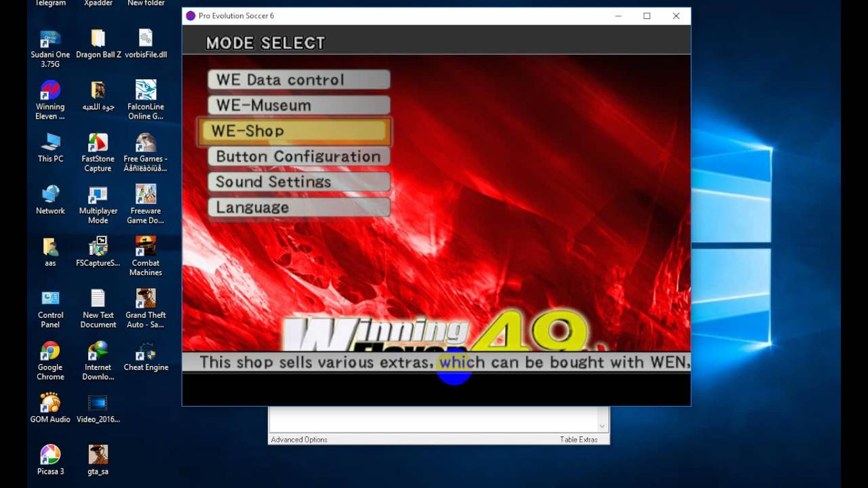Select the Video_2016 file icon

(x=98, y=409)
